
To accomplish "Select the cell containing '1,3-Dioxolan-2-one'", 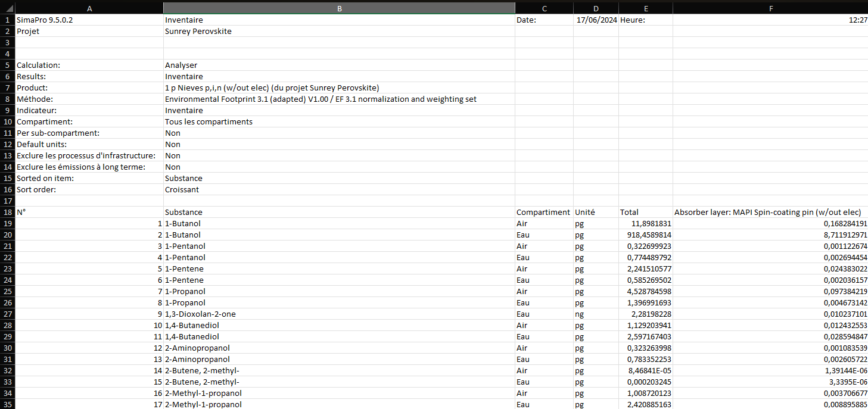I will (x=196, y=314).
